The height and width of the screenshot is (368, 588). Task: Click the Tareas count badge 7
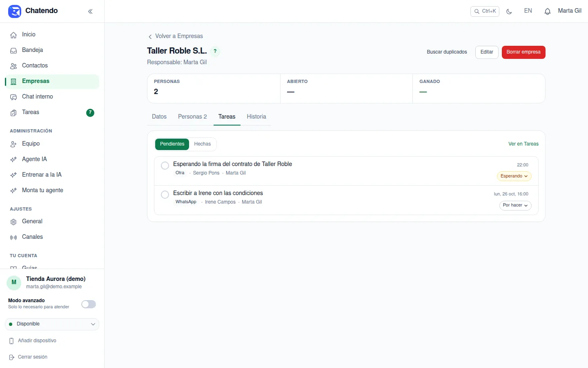coord(90,112)
